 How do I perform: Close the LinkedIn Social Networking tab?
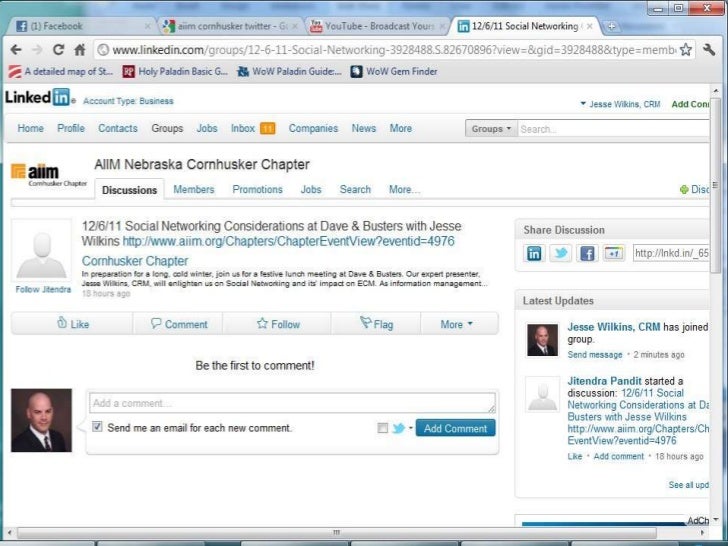coord(590,26)
